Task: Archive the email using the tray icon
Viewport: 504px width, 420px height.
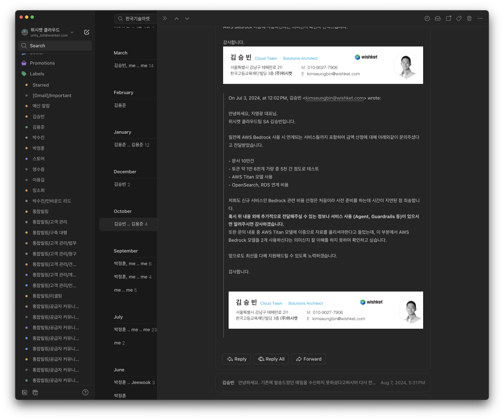Action: 437,18
